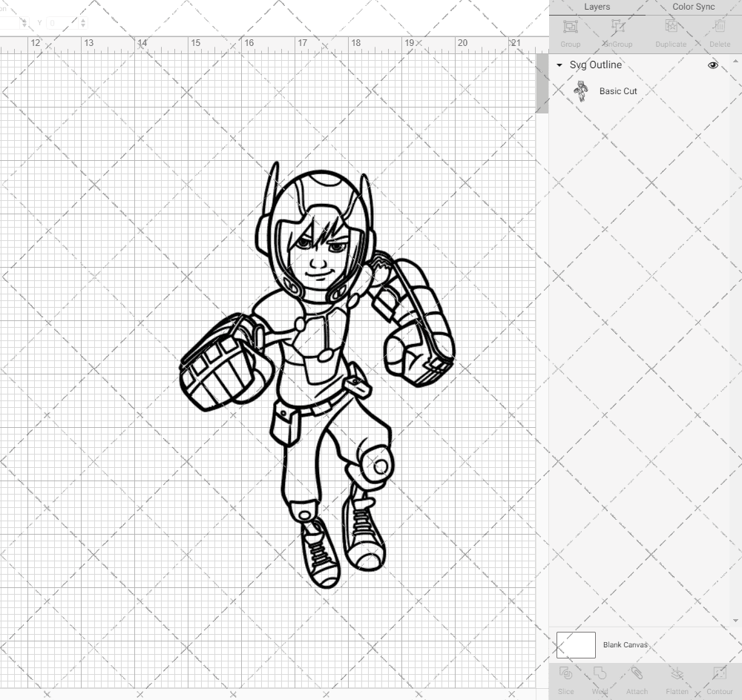Click the Y position input field
742x700 pixels.
63,23
